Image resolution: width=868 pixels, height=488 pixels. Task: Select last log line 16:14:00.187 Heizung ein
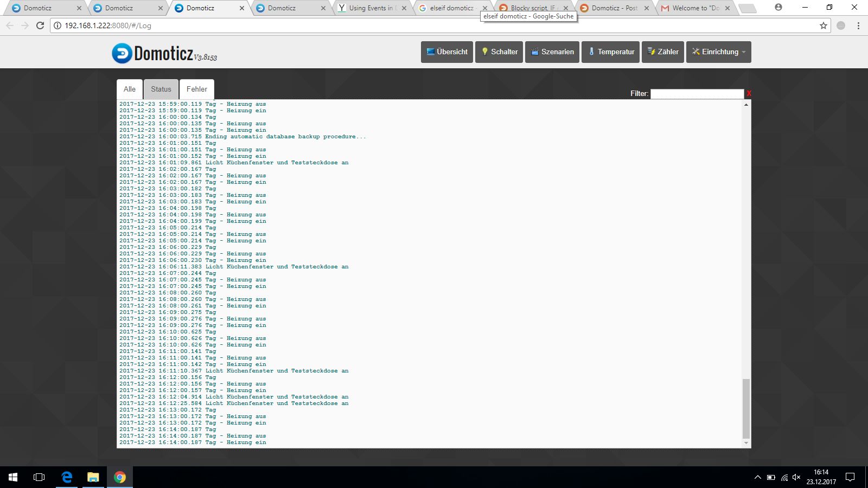[193, 442]
